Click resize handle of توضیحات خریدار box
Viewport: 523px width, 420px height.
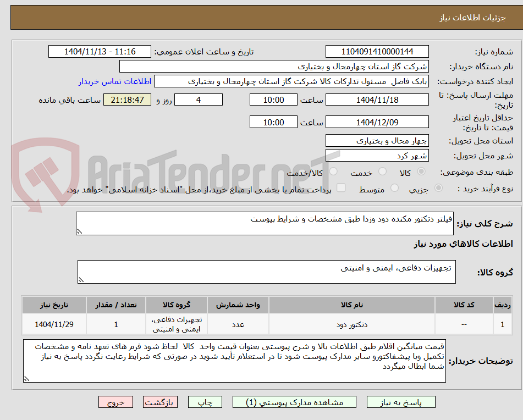(26, 379)
